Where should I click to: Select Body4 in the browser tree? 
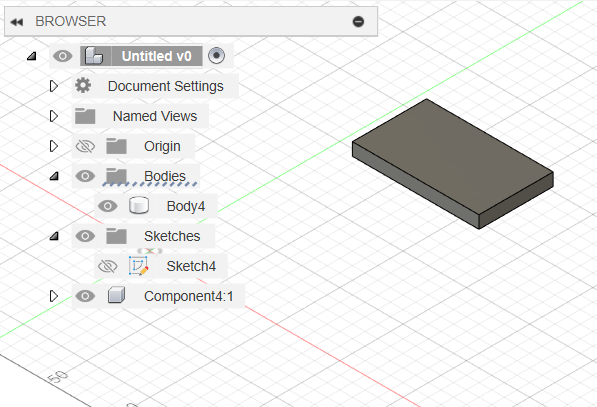[186, 206]
